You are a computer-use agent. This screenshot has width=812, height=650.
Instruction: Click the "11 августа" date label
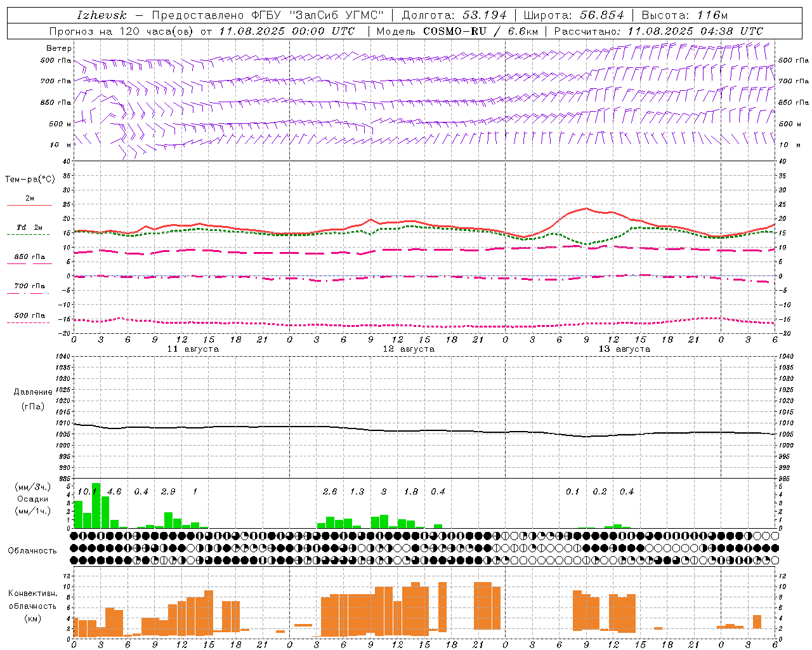193,349
